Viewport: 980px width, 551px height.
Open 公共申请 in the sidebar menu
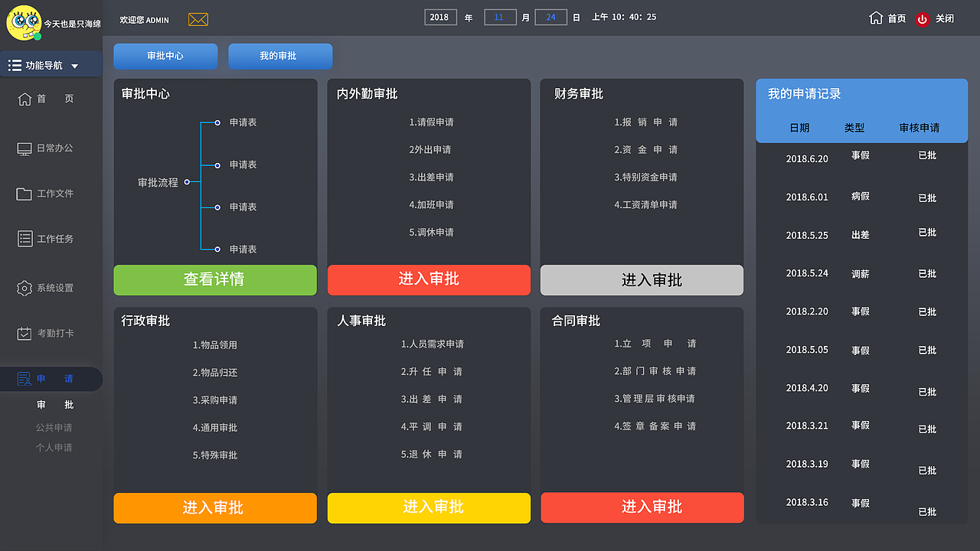[54, 427]
